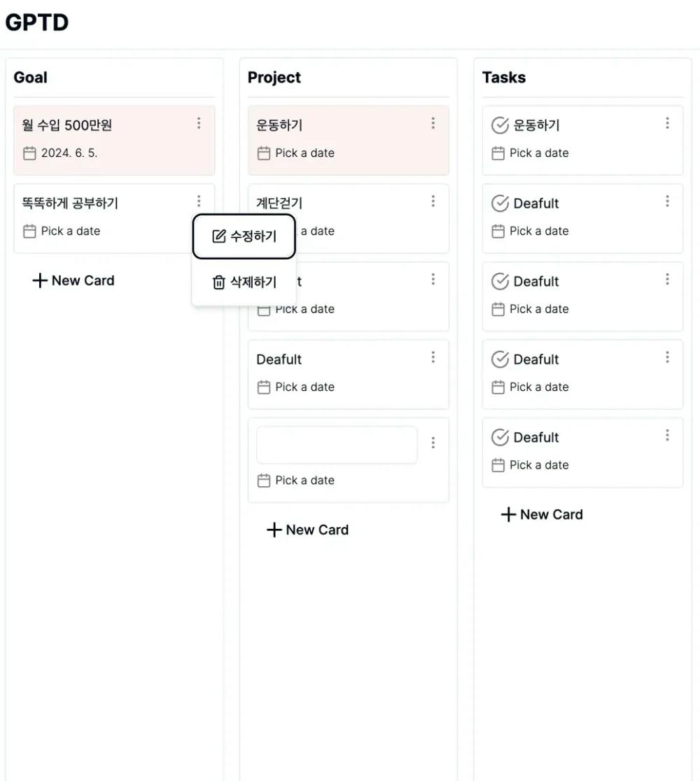700x781 pixels.
Task: Click calendar icon on Tasks 운동하기 card
Action: pos(498,153)
